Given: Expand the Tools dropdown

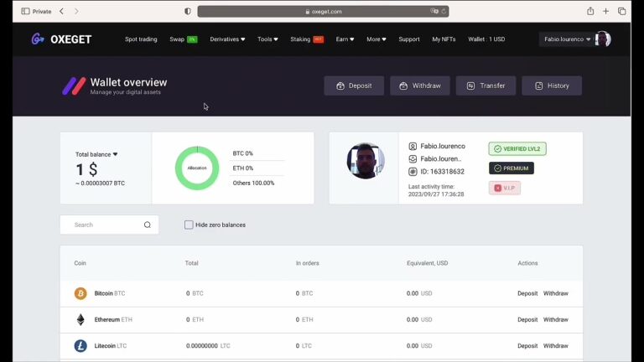Looking at the screenshot, I should click(x=267, y=39).
